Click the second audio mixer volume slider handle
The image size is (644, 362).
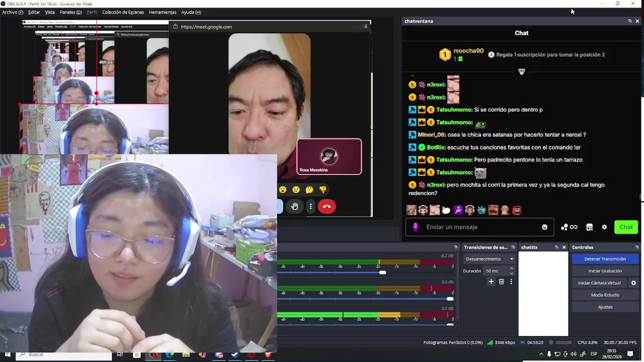tap(450, 299)
